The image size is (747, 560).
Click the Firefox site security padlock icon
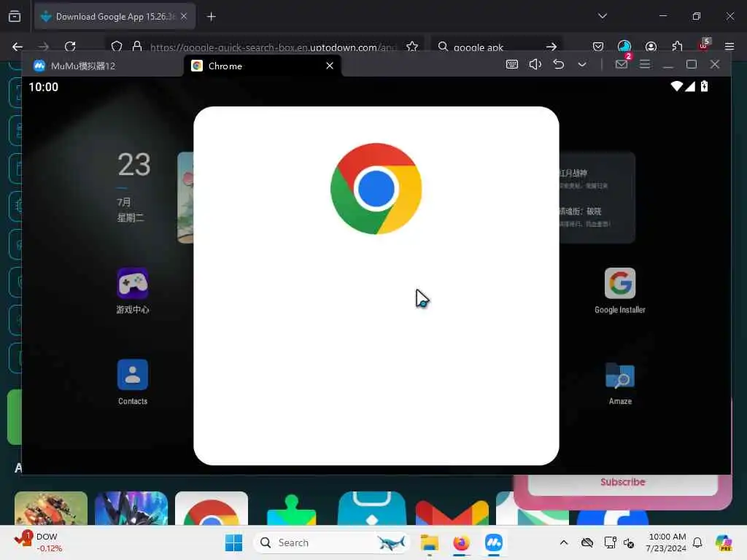(x=137, y=47)
